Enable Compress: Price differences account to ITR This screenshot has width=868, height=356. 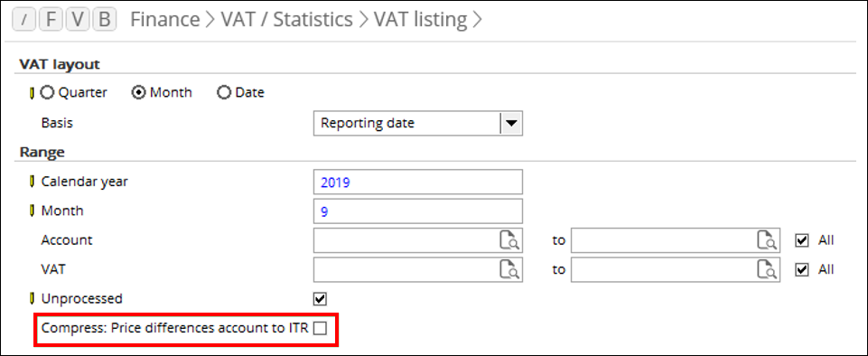click(320, 328)
